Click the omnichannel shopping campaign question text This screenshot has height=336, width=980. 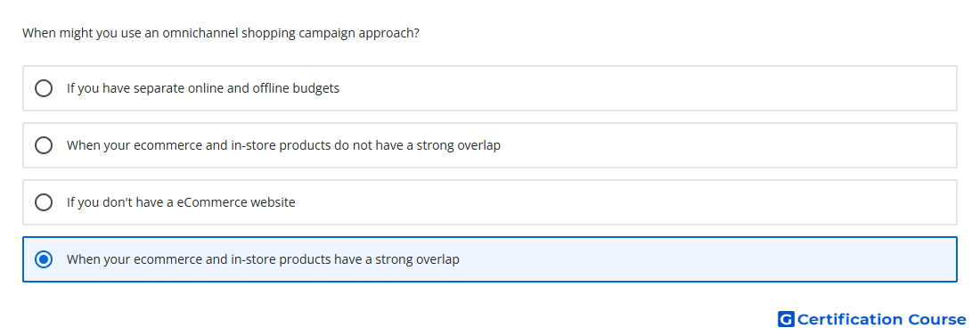tap(221, 33)
